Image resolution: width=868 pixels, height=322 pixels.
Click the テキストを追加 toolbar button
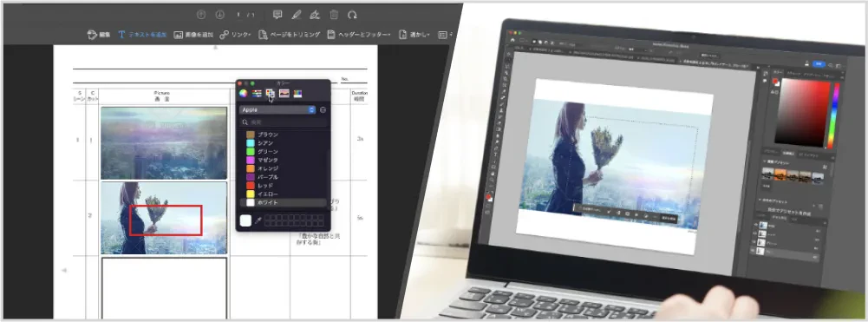click(142, 35)
